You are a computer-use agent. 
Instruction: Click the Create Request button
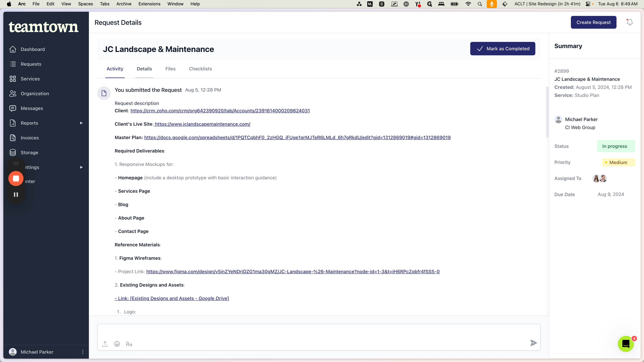[x=594, y=22]
